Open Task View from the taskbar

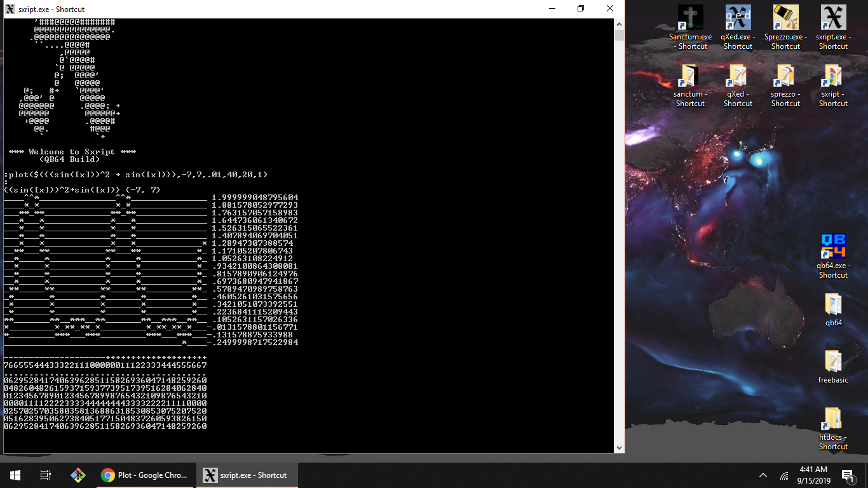(x=45, y=475)
